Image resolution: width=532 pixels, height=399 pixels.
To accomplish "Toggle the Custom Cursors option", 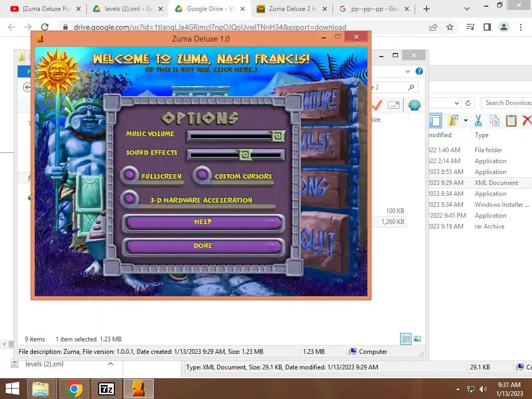I will click(x=202, y=175).
